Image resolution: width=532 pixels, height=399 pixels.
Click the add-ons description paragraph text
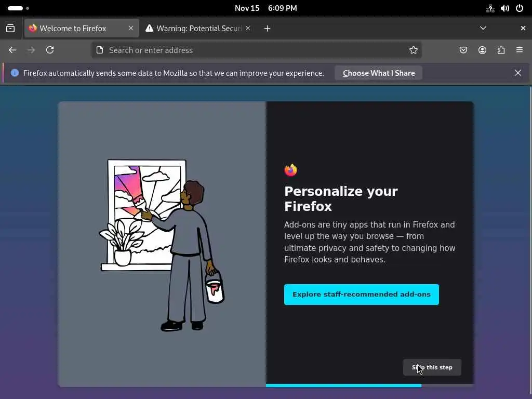(369, 242)
